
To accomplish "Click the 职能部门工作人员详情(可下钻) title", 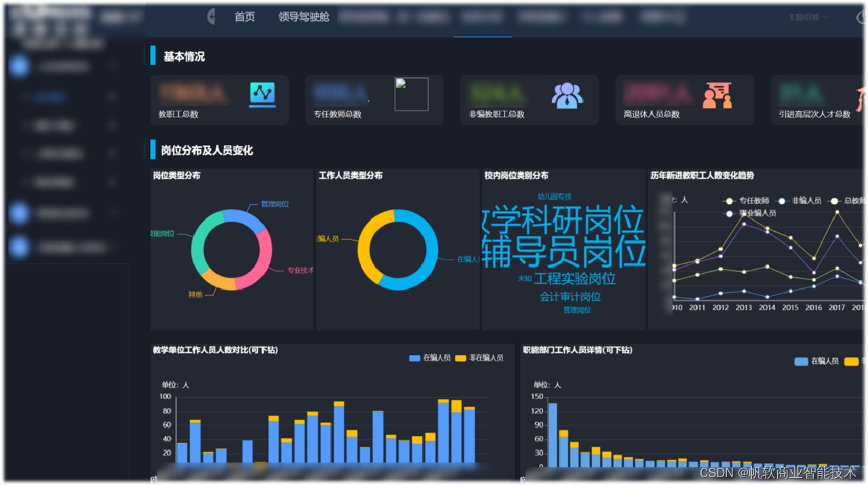I will (578, 350).
